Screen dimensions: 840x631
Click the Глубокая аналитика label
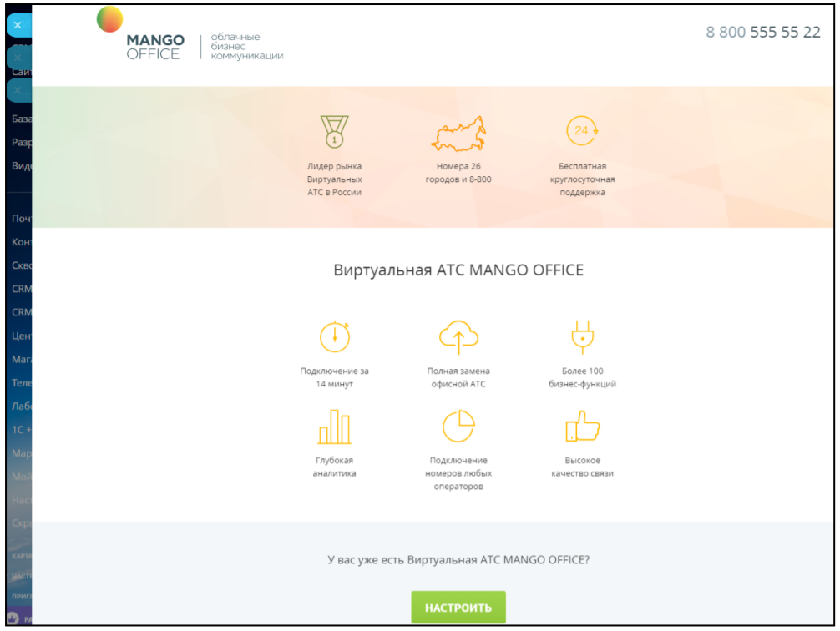coord(334,467)
